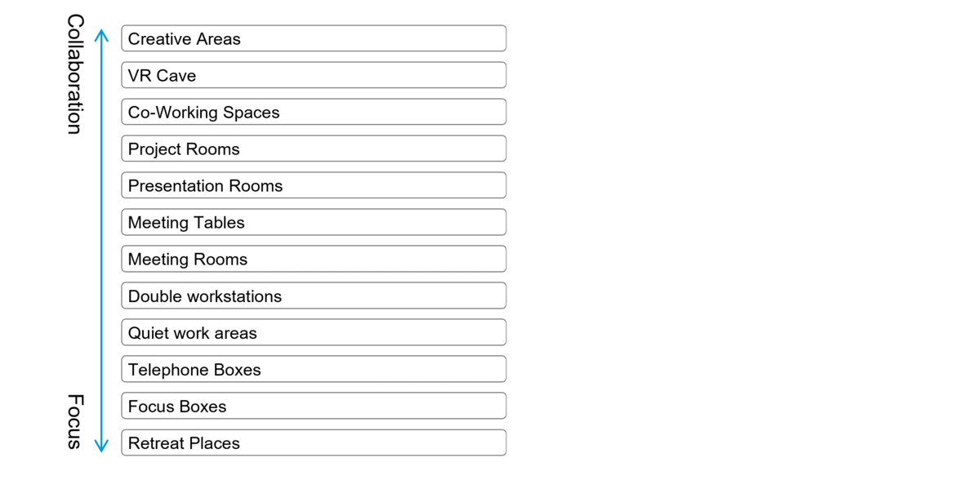Click the downward arrowhead near Focus
Image resolution: width=980 pixels, height=480 pixels.
pyautogui.click(x=101, y=447)
